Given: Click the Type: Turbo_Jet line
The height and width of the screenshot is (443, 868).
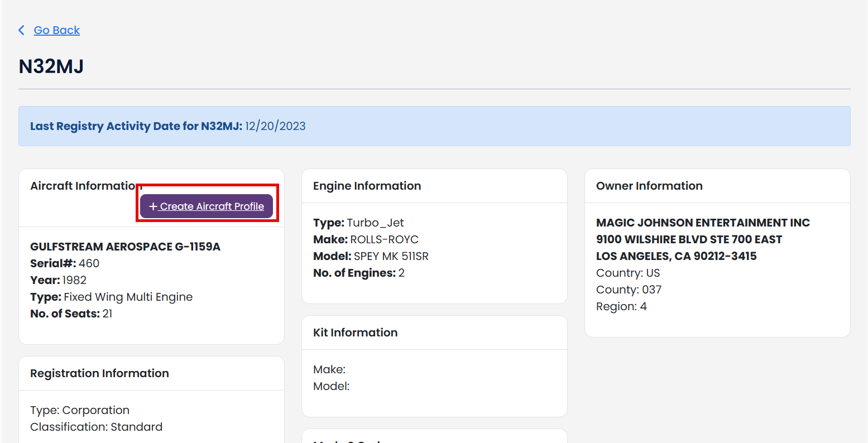Looking at the screenshot, I should point(358,223).
